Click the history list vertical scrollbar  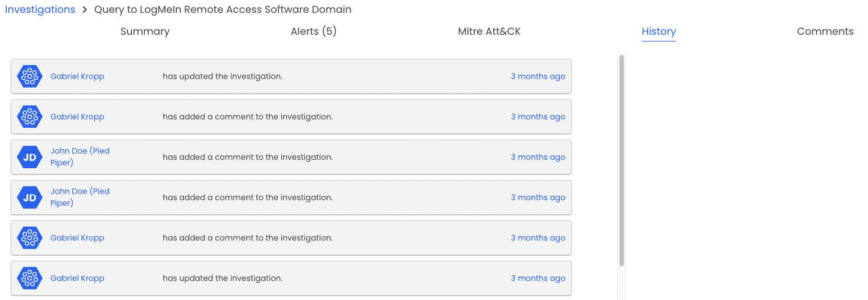pos(621,160)
